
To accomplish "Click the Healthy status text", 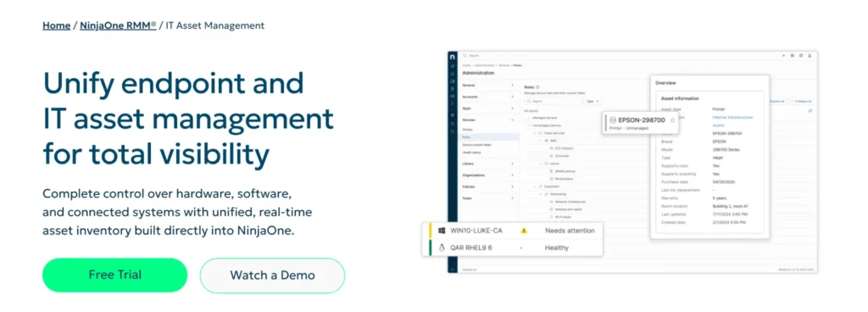I will pos(556,248).
